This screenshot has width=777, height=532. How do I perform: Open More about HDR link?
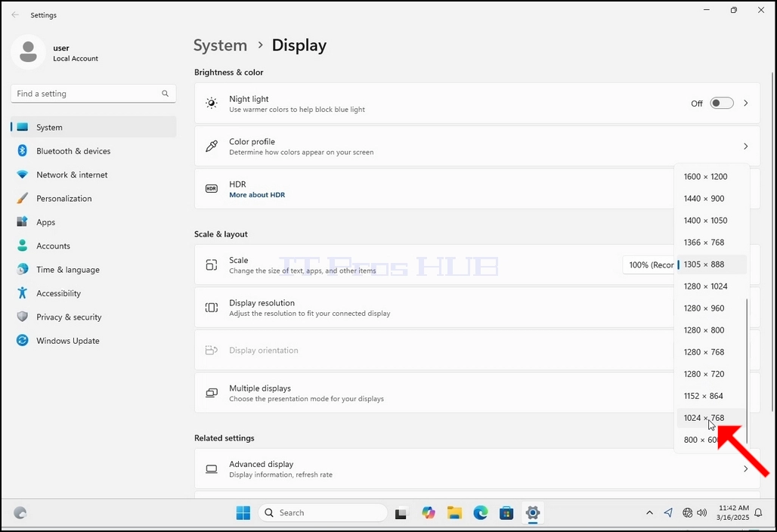coord(257,195)
